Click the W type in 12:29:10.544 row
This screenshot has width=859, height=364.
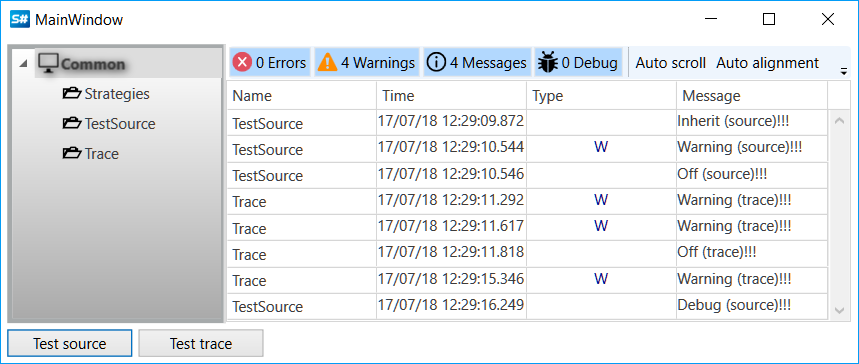pyautogui.click(x=601, y=147)
